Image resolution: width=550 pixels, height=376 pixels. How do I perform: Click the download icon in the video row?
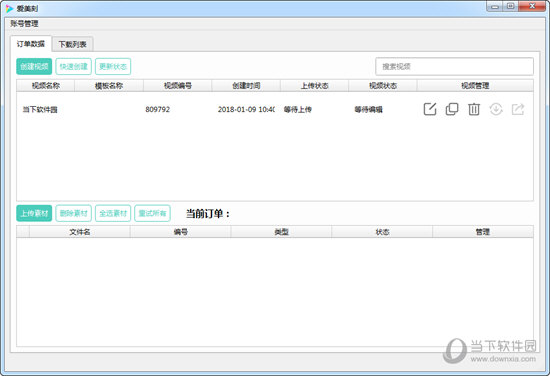(x=496, y=109)
